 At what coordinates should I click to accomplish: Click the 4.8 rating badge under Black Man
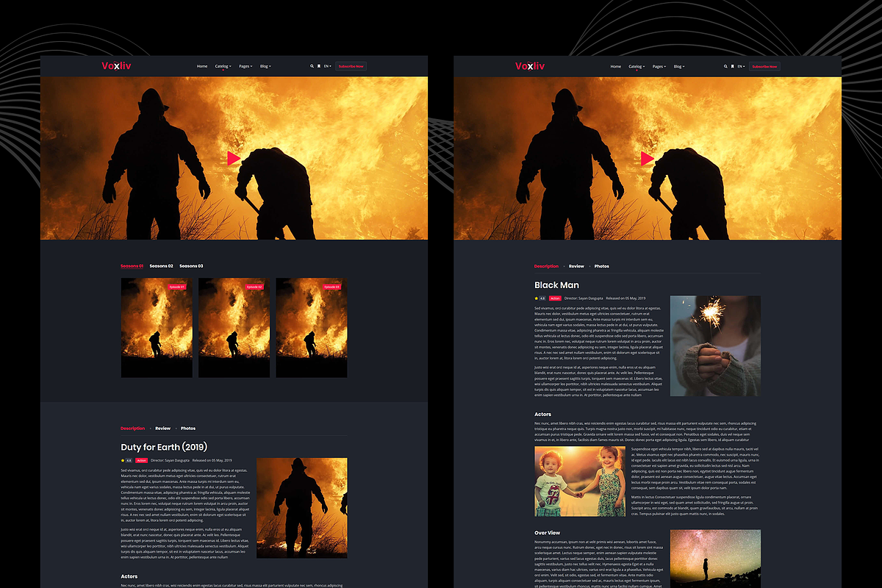[542, 298]
